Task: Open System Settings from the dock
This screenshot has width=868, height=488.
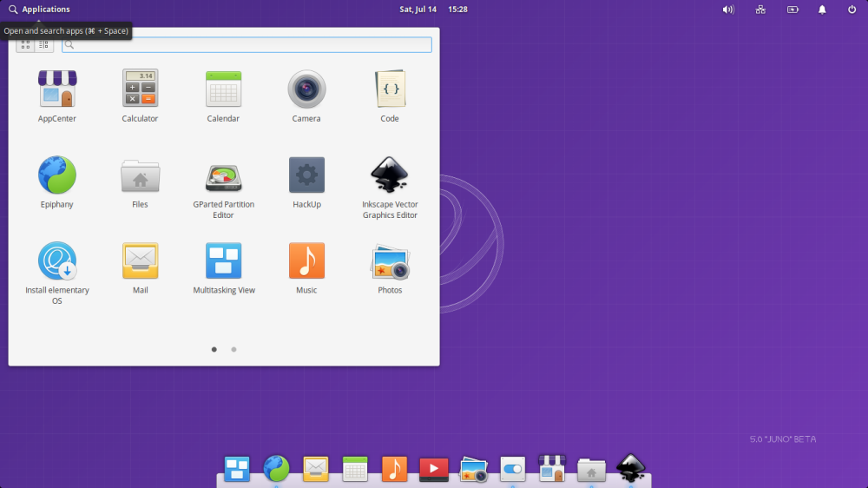Action: pyautogui.click(x=513, y=469)
